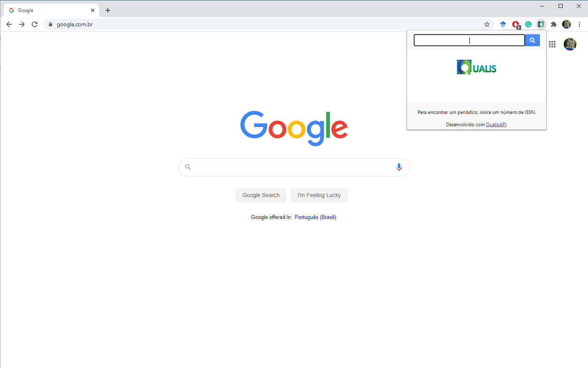Click the Qualis search magnifier button
Screen dimensions: 588x368
click(532, 40)
